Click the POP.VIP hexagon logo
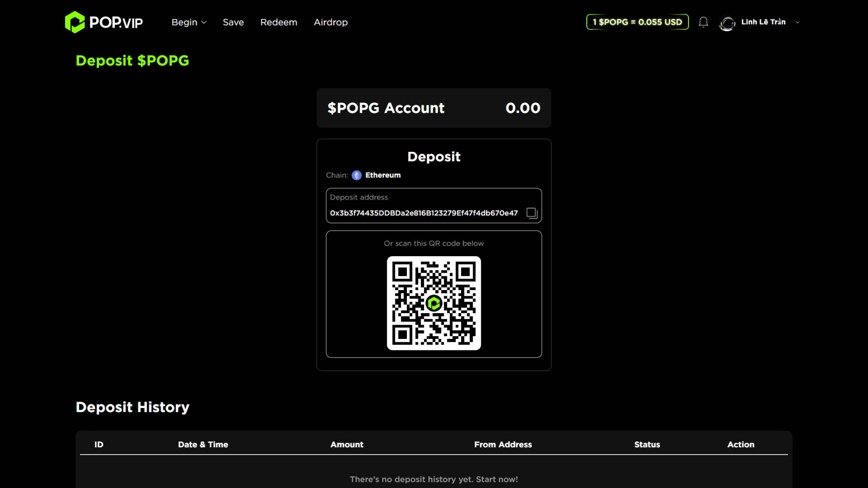Screen dimensions: 868x488 click(75, 22)
